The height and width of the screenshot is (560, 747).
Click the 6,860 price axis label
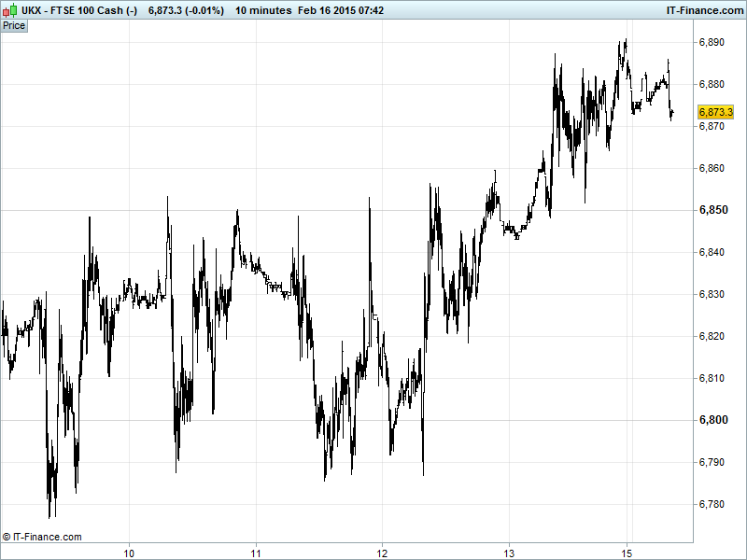click(713, 168)
